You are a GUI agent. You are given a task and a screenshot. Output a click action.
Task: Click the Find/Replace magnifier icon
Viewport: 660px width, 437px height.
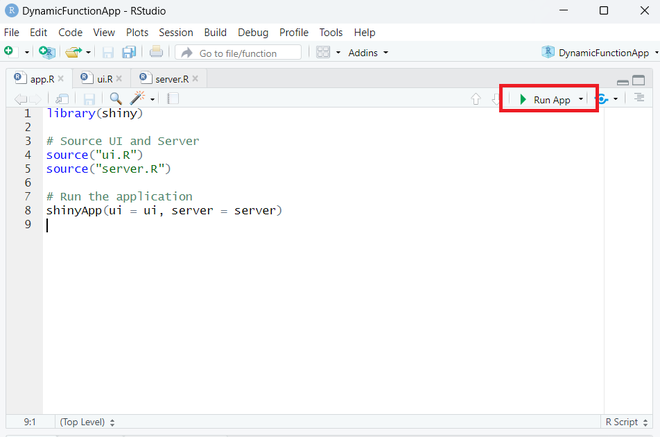(115, 99)
